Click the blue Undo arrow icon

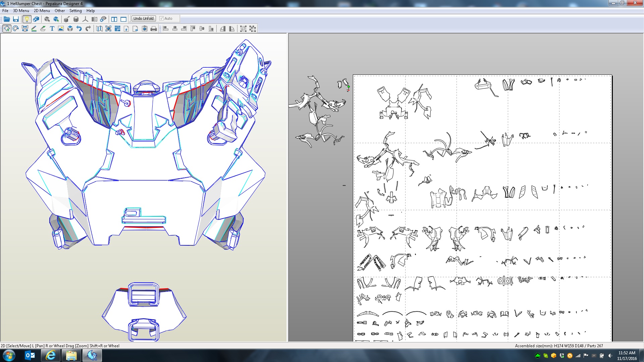coord(79,28)
